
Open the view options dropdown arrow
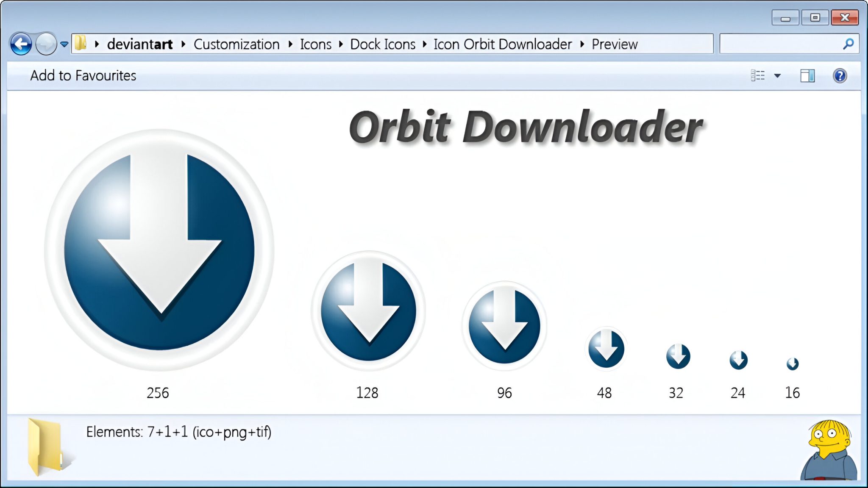777,76
